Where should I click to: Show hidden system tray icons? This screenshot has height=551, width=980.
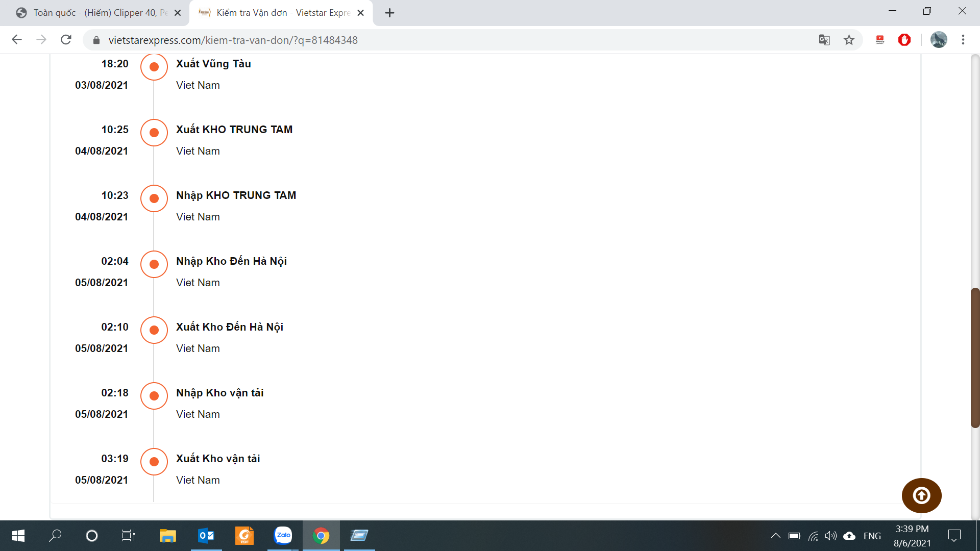775,536
